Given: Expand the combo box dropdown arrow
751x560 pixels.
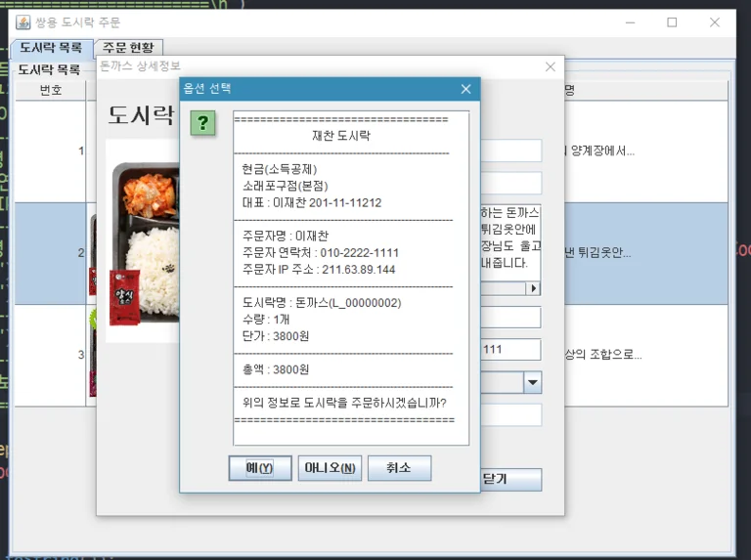Looking at the screenshot, I should [x=532, y=382].
